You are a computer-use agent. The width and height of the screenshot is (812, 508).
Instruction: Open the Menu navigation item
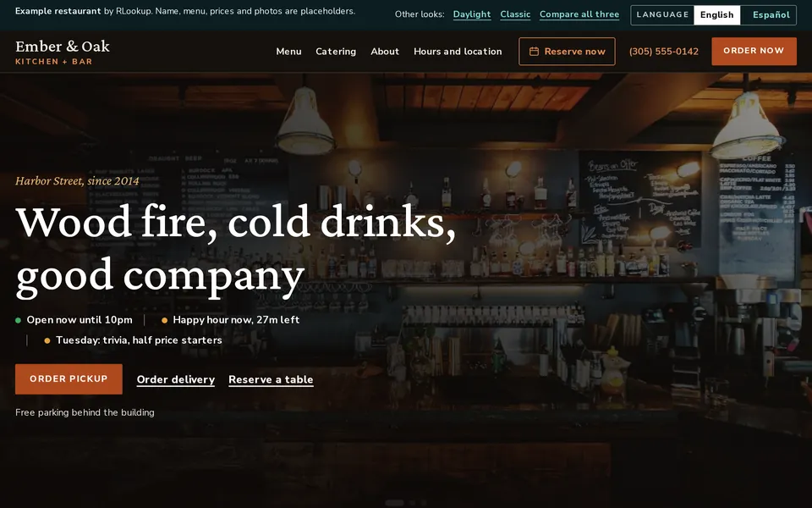tap(288, 52)
